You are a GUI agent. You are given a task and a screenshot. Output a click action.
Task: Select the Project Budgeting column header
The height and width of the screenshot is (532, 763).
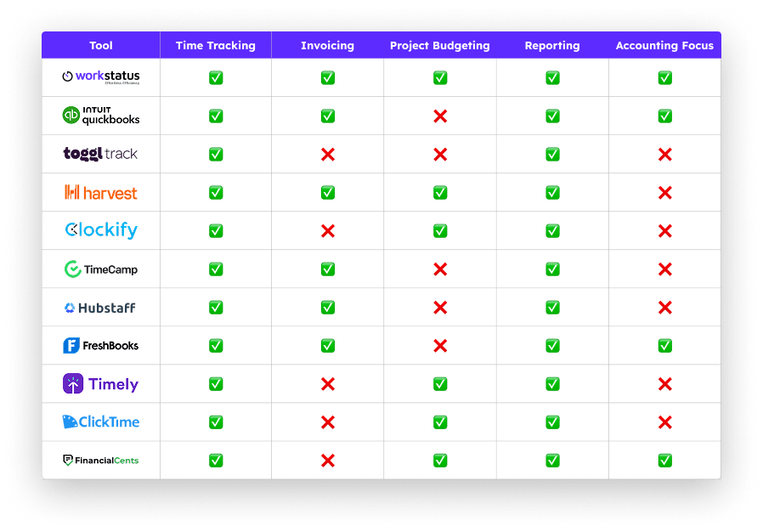(x=440, y=46)
